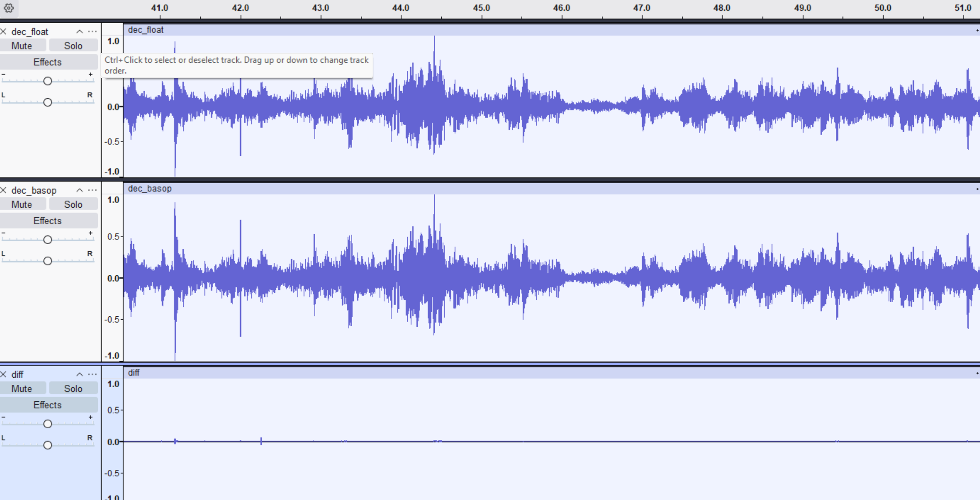
Task: Remove the diff track with X icon
Action: coord(4,374)
